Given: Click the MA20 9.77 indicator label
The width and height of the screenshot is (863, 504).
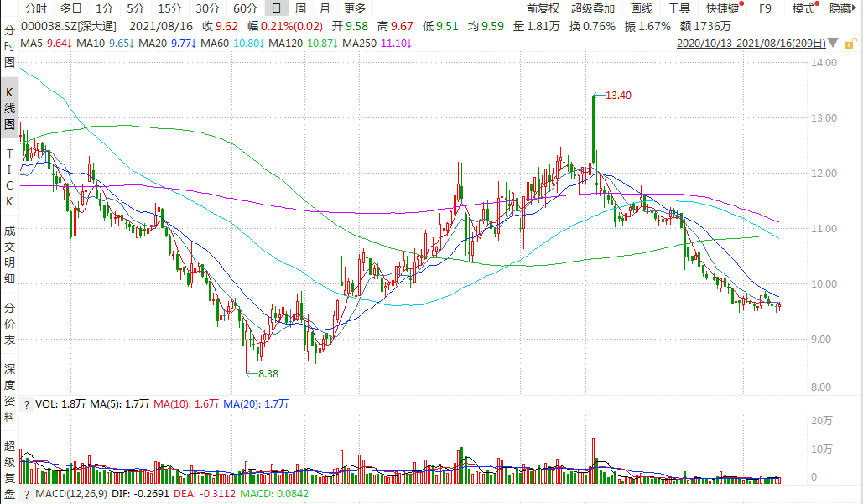Looking at the screenshot, I should pyautogui.click(x=168, y=43).
